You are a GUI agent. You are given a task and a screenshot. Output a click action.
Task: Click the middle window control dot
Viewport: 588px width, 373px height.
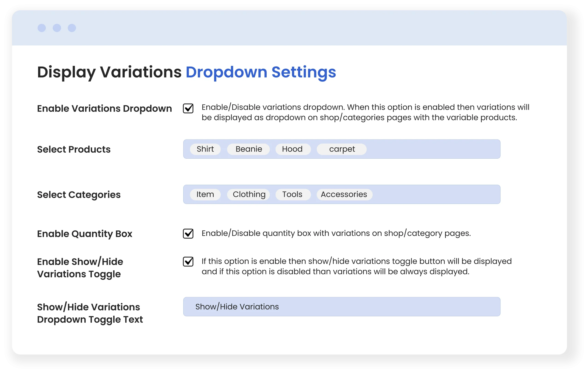pos(57,28)
